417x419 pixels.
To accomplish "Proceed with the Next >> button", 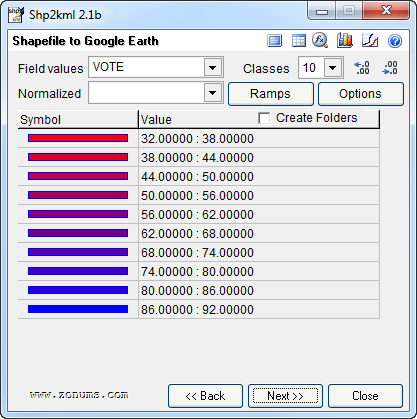I will tap(285, 396).
